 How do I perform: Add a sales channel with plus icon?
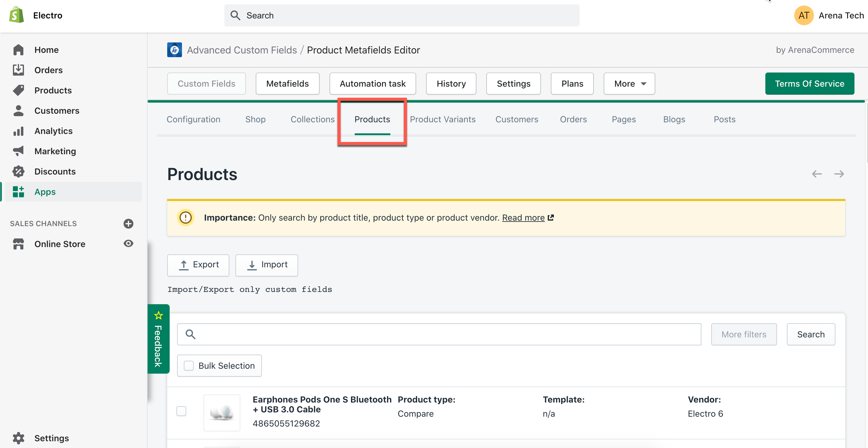128,224
